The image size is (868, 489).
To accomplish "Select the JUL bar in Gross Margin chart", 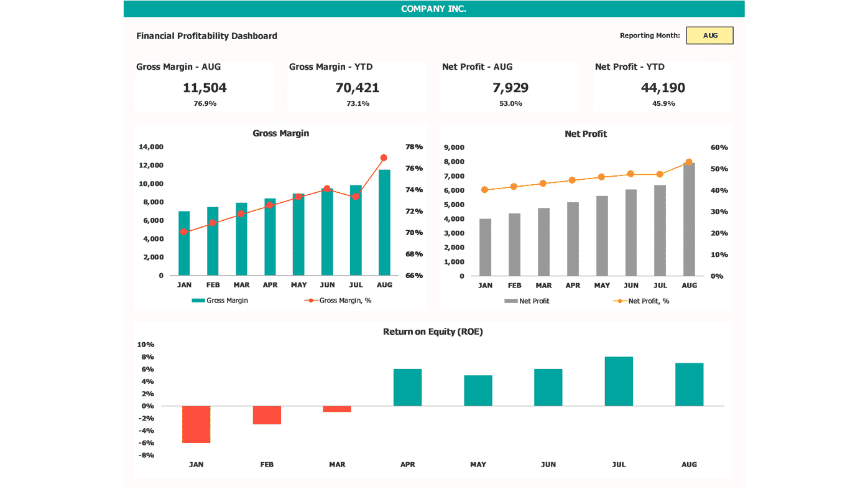I will click(356, 230).
